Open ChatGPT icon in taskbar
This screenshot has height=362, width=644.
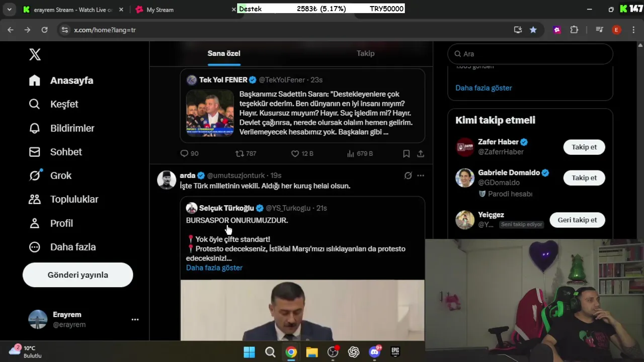[x=354, y=352]
